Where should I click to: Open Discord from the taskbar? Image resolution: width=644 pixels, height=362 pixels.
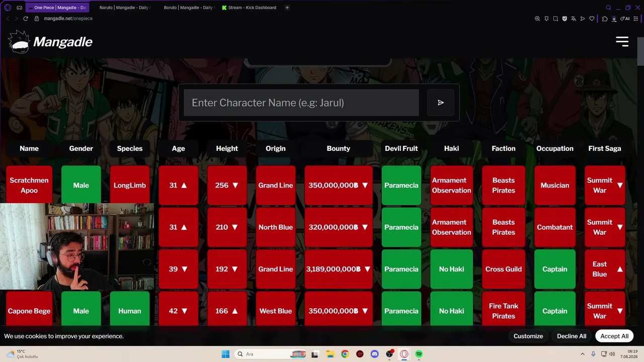[x=374, y=354]
